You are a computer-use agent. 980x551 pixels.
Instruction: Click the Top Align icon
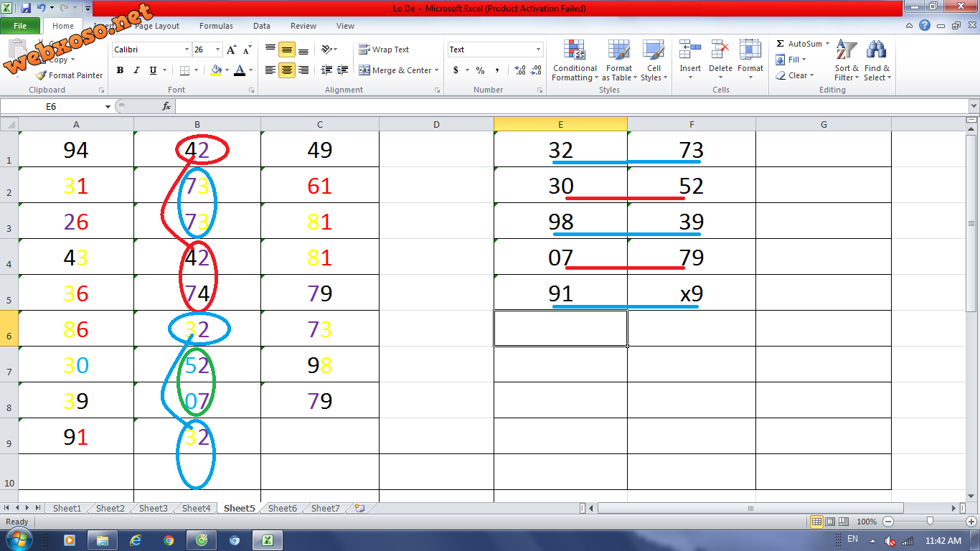(x=270, y=50)
